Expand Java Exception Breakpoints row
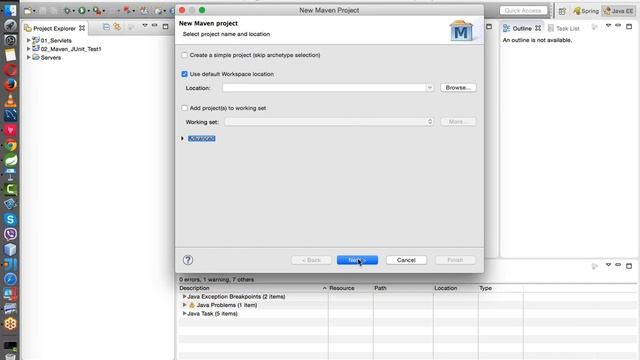 (184, 296)
